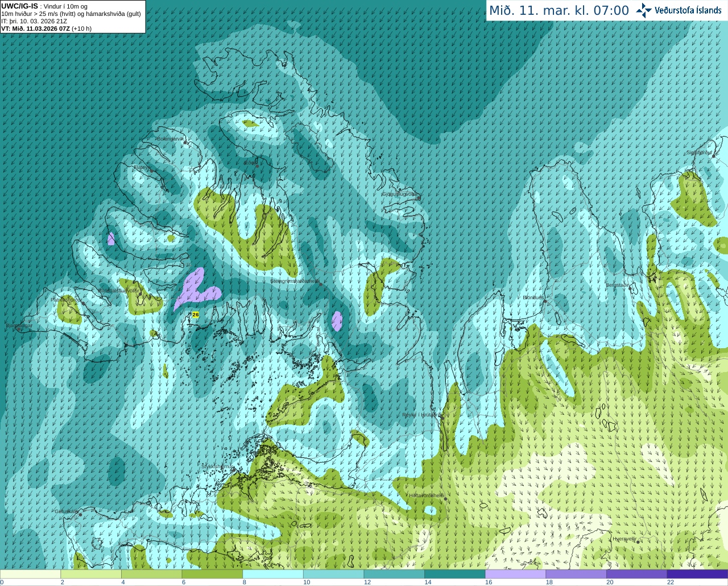This screenshot has height=586, width=728.
Task: Select the 0–2 m/s palest legend swatch
Action: (x=30, y=574)
